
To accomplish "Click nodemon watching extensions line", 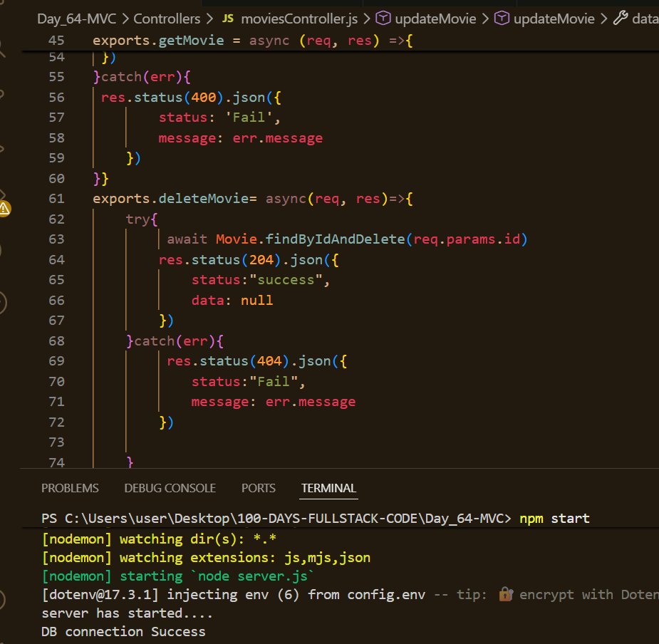I will (206, 557).
